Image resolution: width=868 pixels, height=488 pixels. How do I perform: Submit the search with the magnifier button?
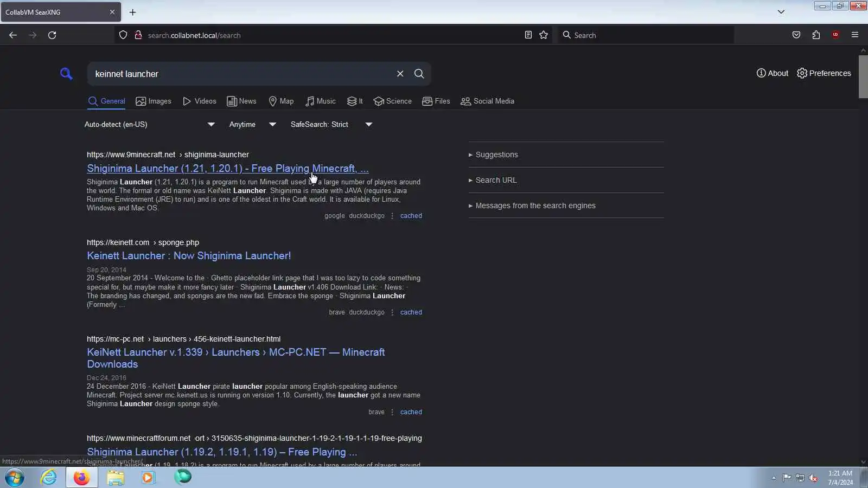point(419,74)
